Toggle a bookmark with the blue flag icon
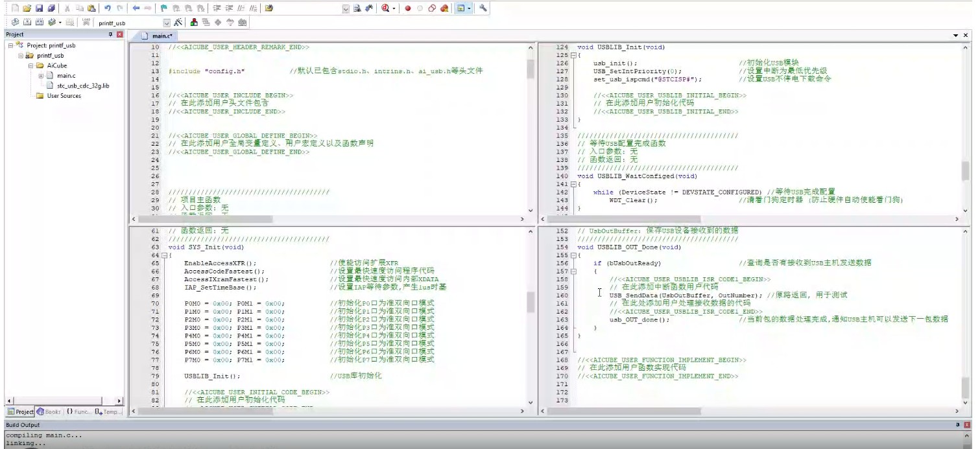The height and width of the screenshot is (449, 980). [x=164, y=8]
